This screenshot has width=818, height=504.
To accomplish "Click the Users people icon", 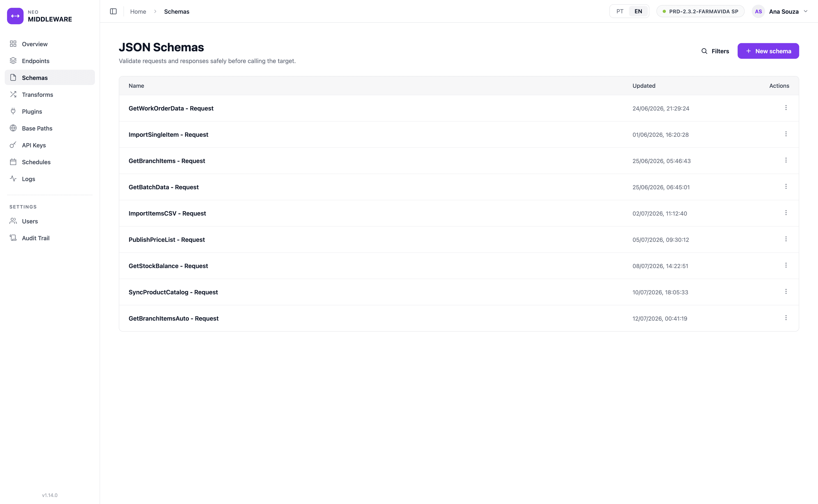I will pos(13,221).
